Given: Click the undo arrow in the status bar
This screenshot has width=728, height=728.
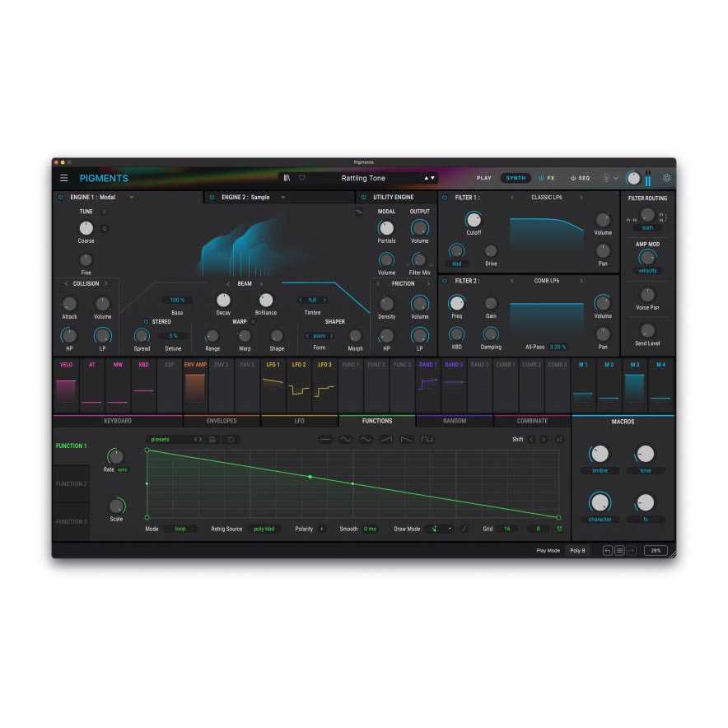Looking at the screenshot, I should click(x=607, y=551).
